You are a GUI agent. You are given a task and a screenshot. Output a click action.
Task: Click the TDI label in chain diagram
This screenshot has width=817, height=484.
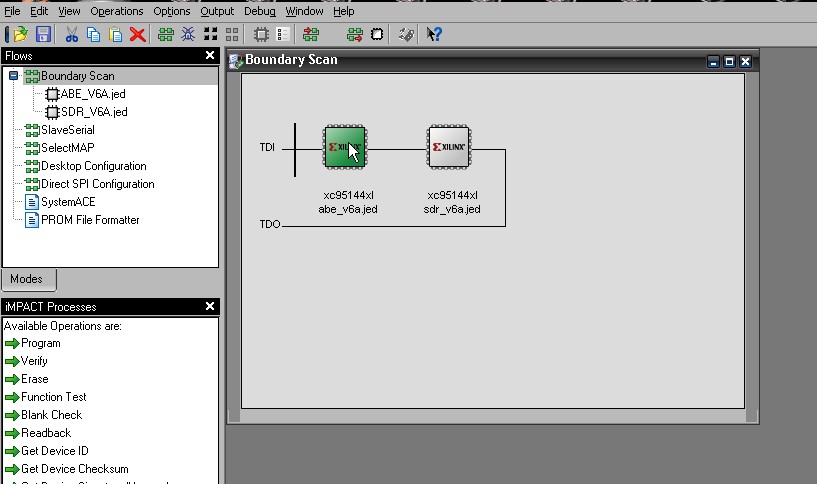click(x=267, y=147)
